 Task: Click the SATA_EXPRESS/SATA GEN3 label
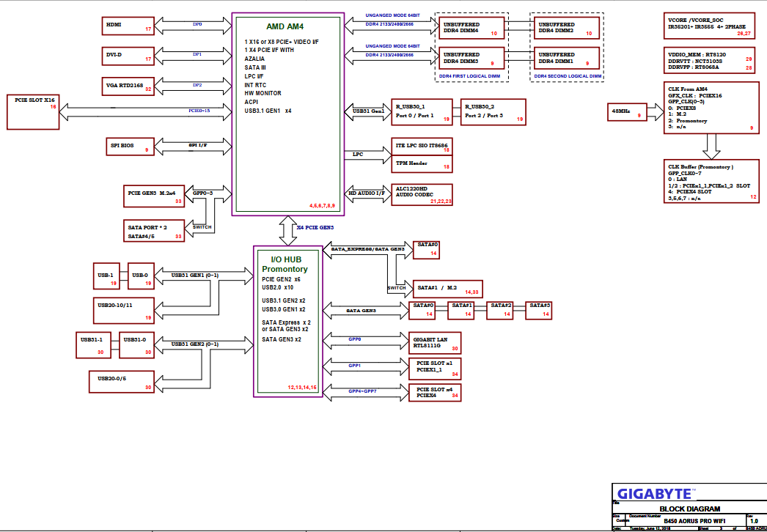(x=368, y=249)
